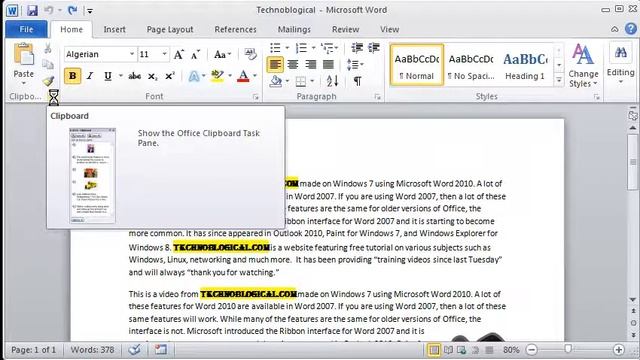
Task: Switch to Full Screen Reading view
Action: point(448,350)
